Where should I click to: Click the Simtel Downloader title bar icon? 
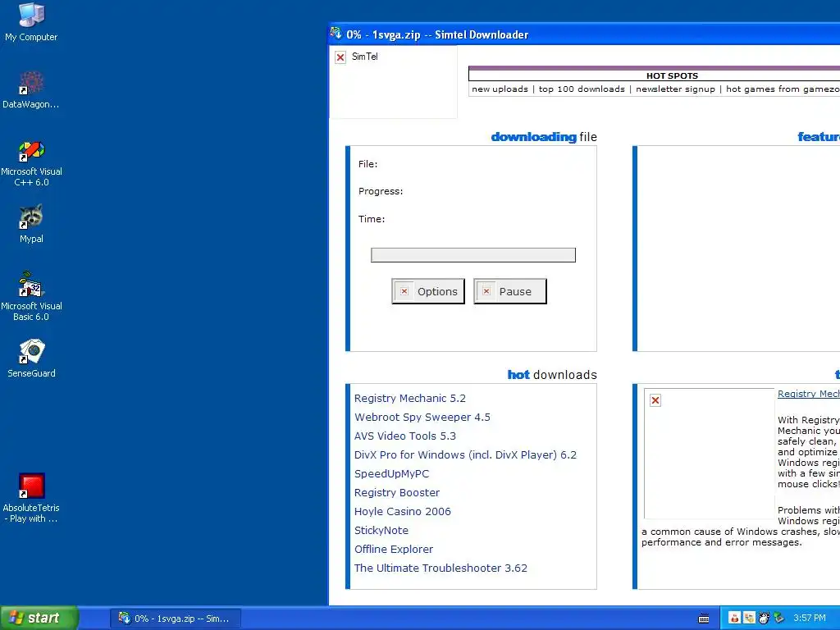(x=336, y=34)
